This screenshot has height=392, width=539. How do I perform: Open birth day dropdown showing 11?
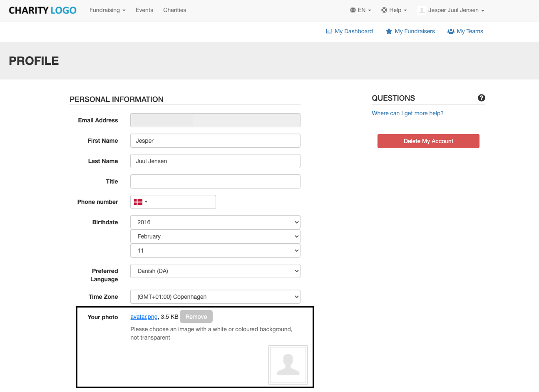click(x=215, y=251)
